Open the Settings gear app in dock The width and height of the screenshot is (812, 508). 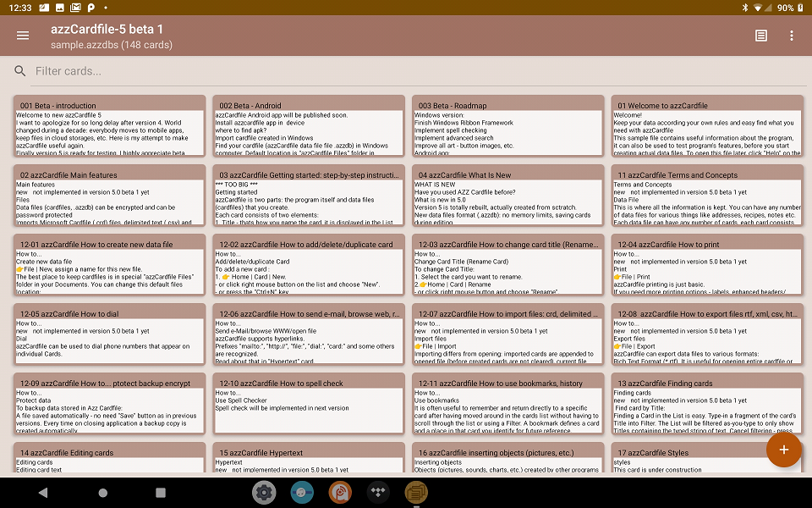tap(264, 493)
